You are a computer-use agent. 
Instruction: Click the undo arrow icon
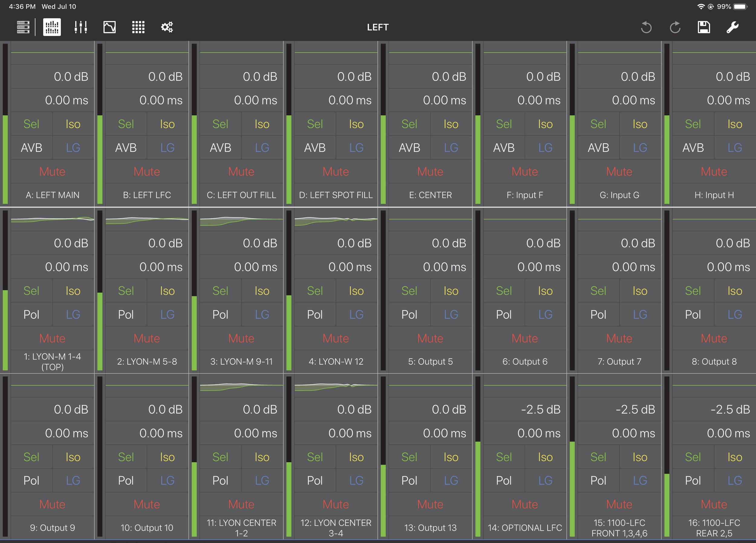pyautogui.click(x=646, y=27)
